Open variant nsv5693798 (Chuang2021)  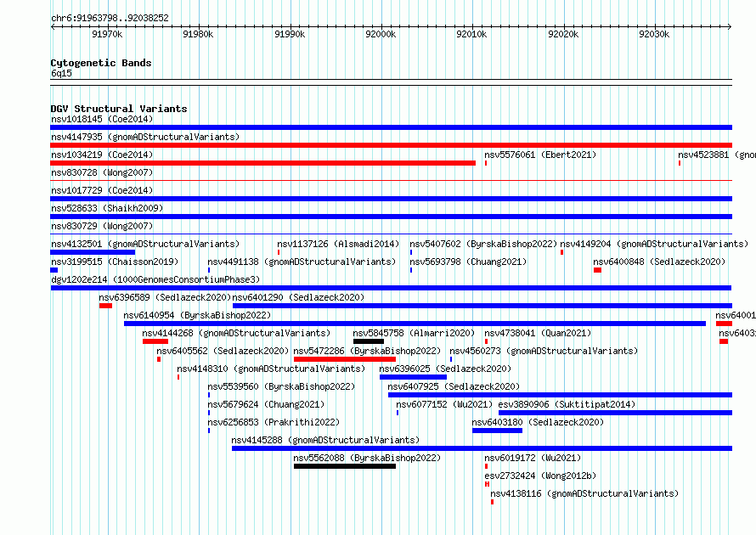pos(468,262)
